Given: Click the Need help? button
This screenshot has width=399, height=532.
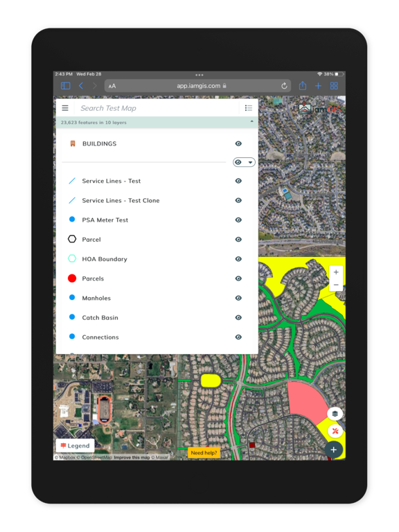Looking at the screenshot, I should (x=204, y=452).
